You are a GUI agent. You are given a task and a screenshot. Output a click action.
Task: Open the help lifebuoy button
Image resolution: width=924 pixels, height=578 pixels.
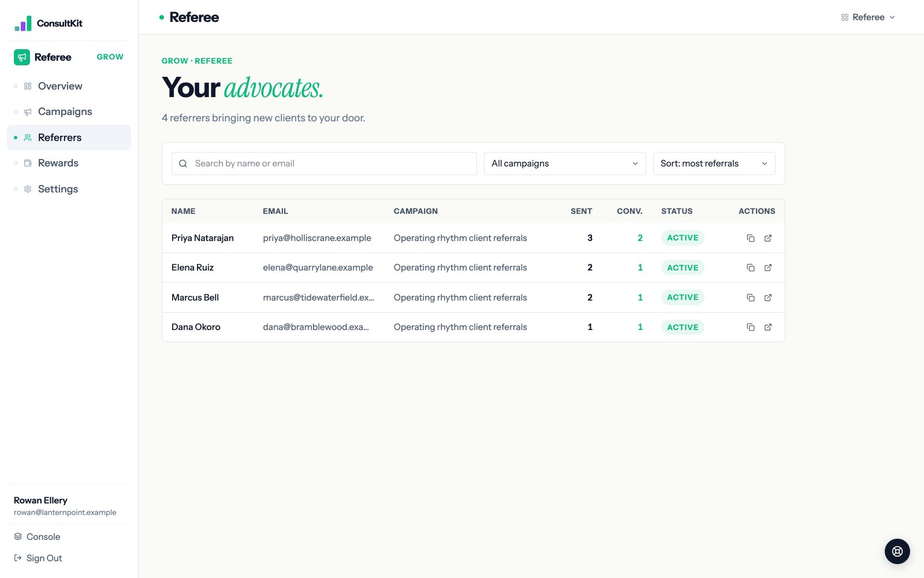tap(897, 551)
